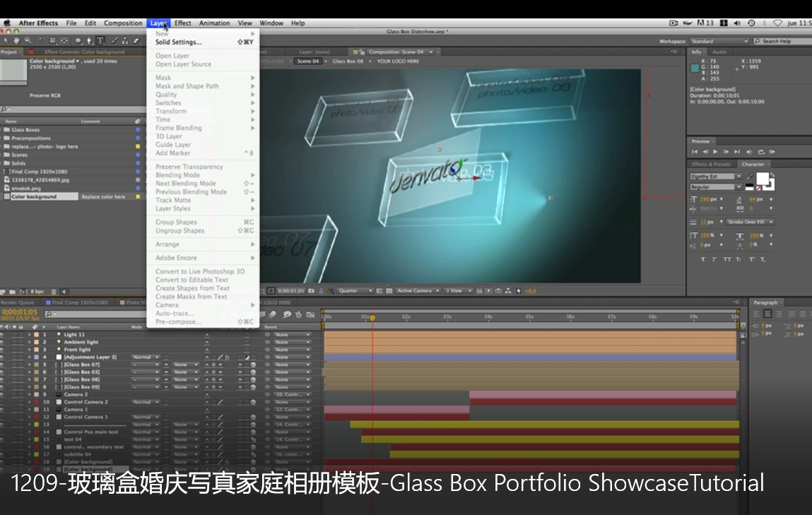
Task: Select the Horizontal Type tool
Action: coord(100,40)
